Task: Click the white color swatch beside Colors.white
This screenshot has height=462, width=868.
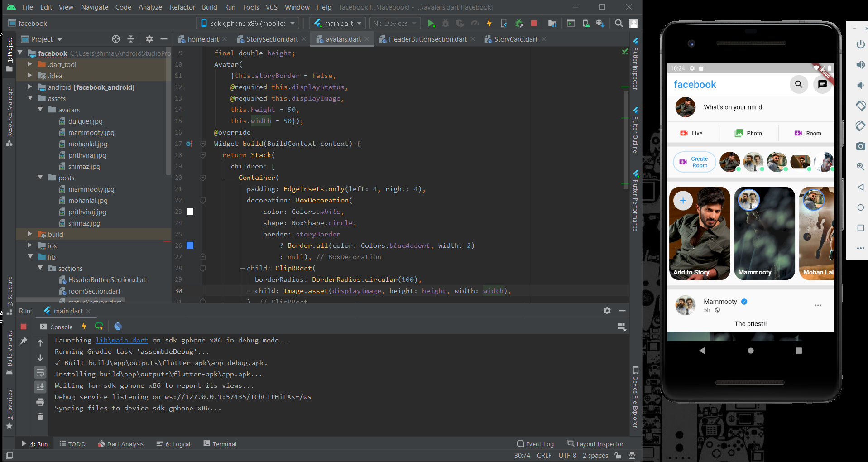Action: (190, 211)
